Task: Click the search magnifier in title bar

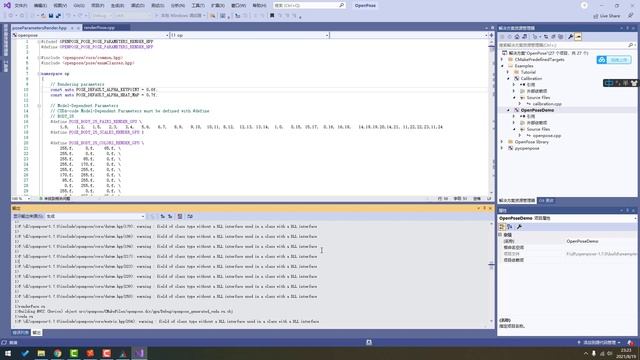Action: 341,5
